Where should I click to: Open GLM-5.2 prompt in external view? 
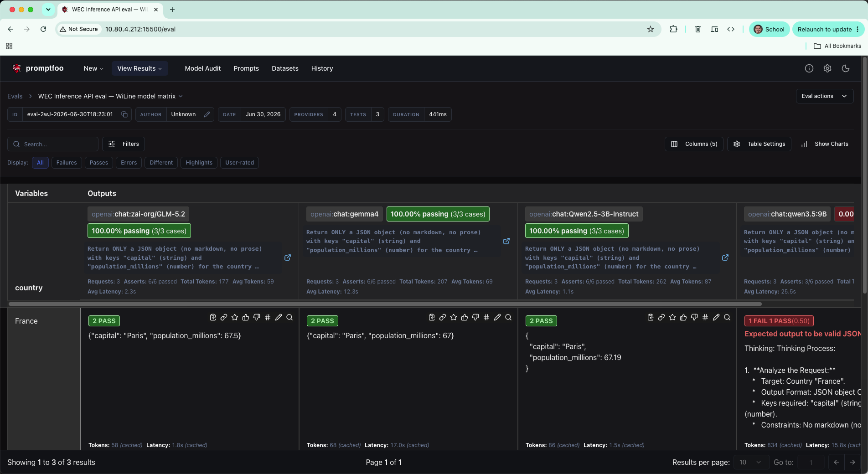click(288, 258)
